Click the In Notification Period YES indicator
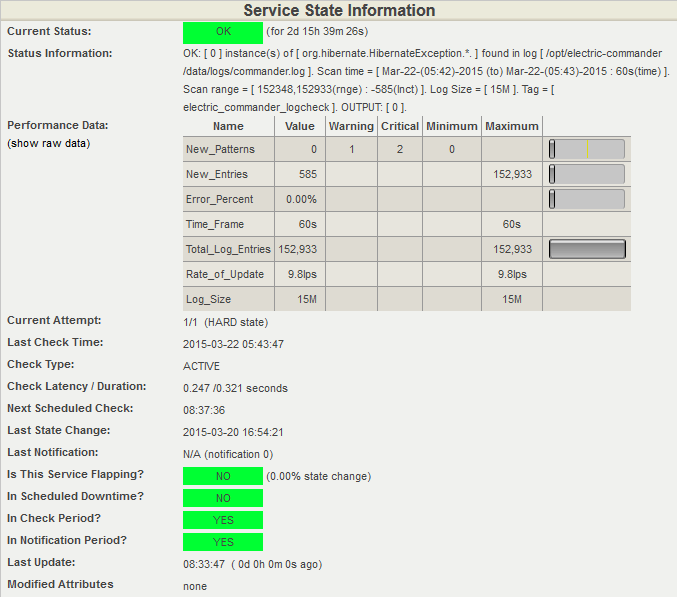The height and width of the screenshot is (597, 677). pos(222,542)
